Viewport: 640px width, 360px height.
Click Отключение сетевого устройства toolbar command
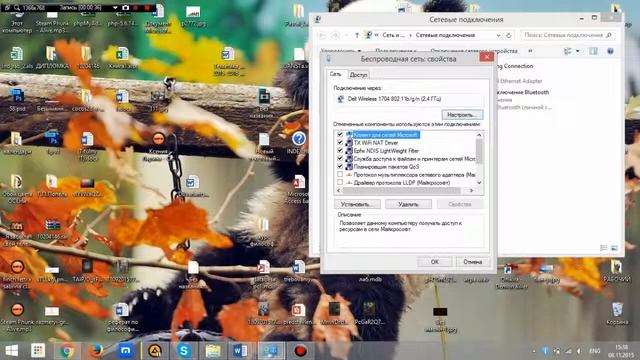474,51
